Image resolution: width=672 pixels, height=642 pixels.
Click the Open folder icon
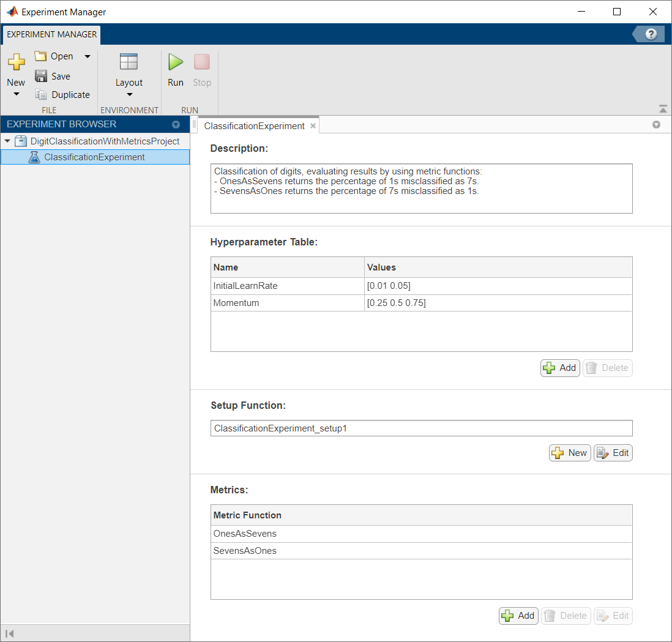[40, 56]
